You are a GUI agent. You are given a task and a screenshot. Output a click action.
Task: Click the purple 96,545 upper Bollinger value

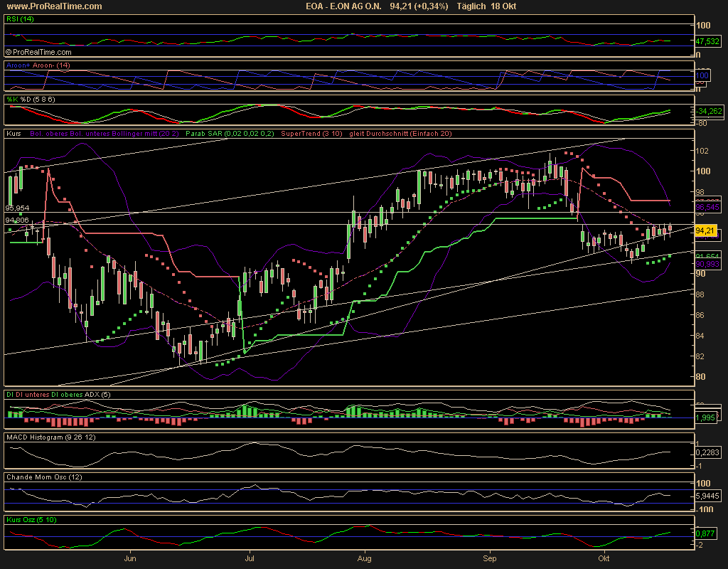pyautogui.click(x=707, y=207)
